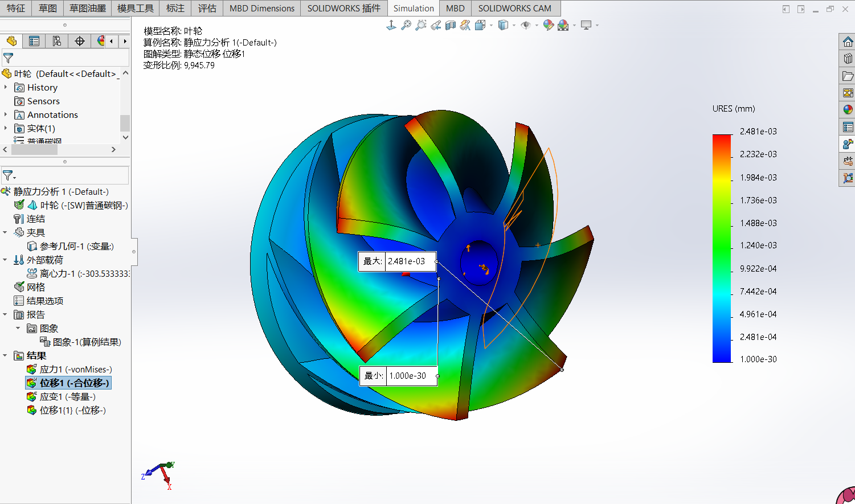
Task: Switch to the ConfigurationManager tab icon
Action: pyautogui.click(x=57, y=41)
